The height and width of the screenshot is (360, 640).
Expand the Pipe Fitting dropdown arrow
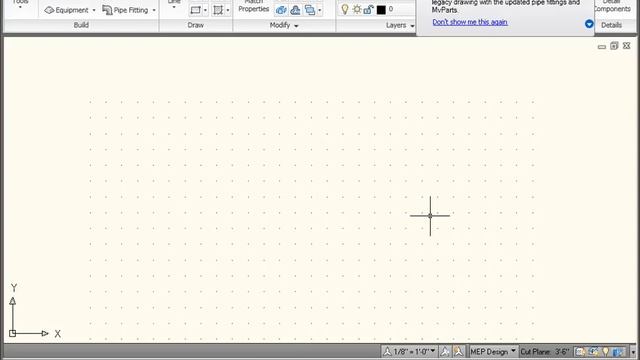(154, 10)
